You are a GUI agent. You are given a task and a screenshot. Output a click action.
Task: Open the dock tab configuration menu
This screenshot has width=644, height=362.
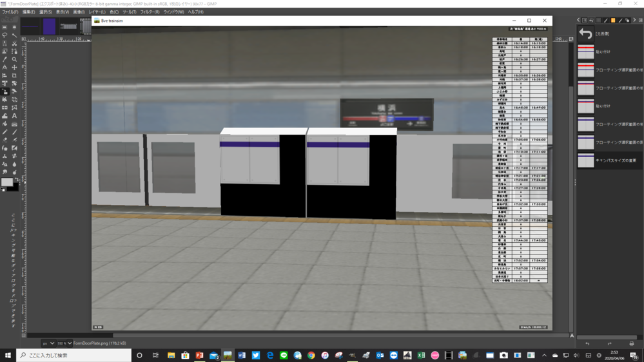tap(641, 20)
